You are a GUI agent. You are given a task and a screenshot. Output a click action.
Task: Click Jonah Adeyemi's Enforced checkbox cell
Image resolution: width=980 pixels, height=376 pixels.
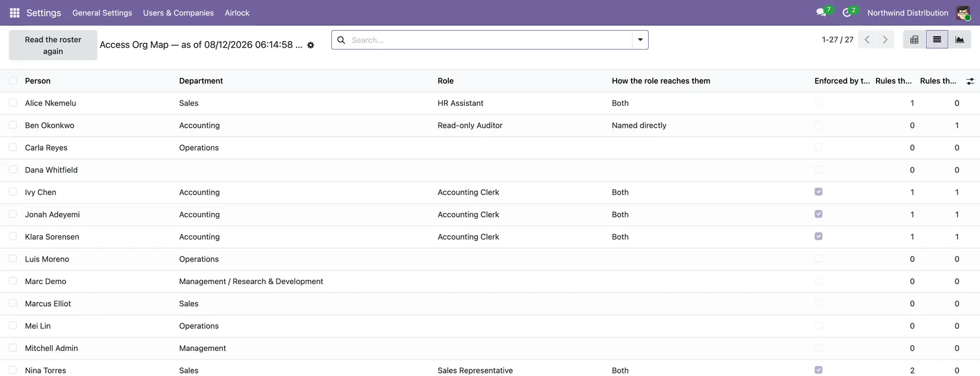coord(818,214)
